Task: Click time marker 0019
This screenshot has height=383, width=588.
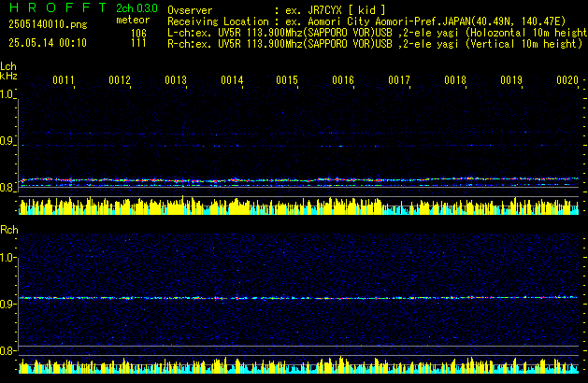Action: 511,80
